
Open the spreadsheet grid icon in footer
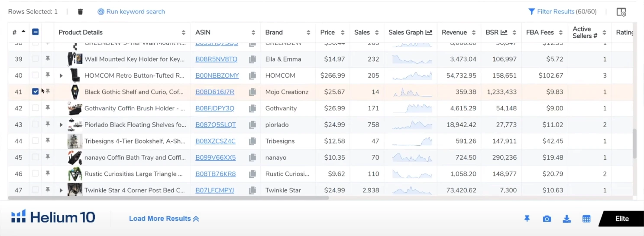point(586,219)
